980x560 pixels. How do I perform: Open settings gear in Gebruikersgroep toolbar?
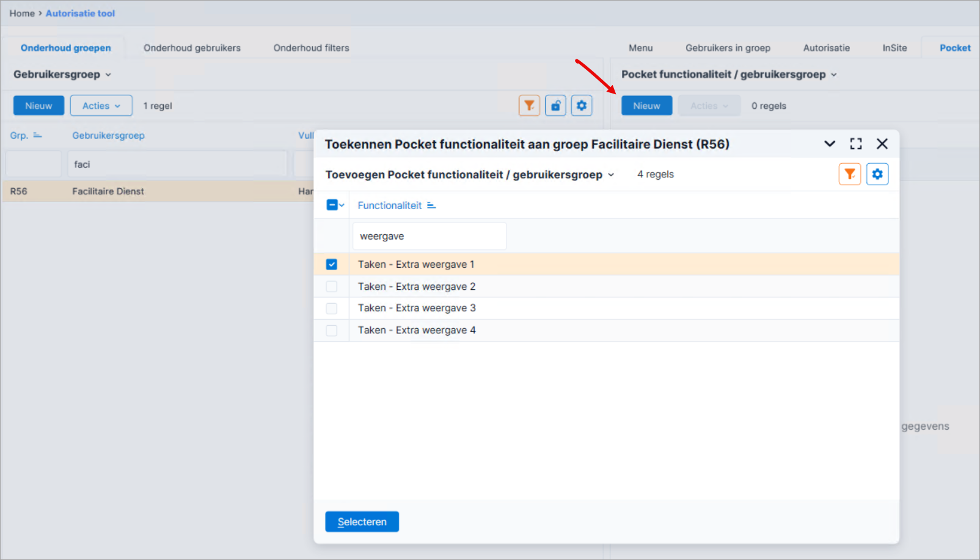582,106
